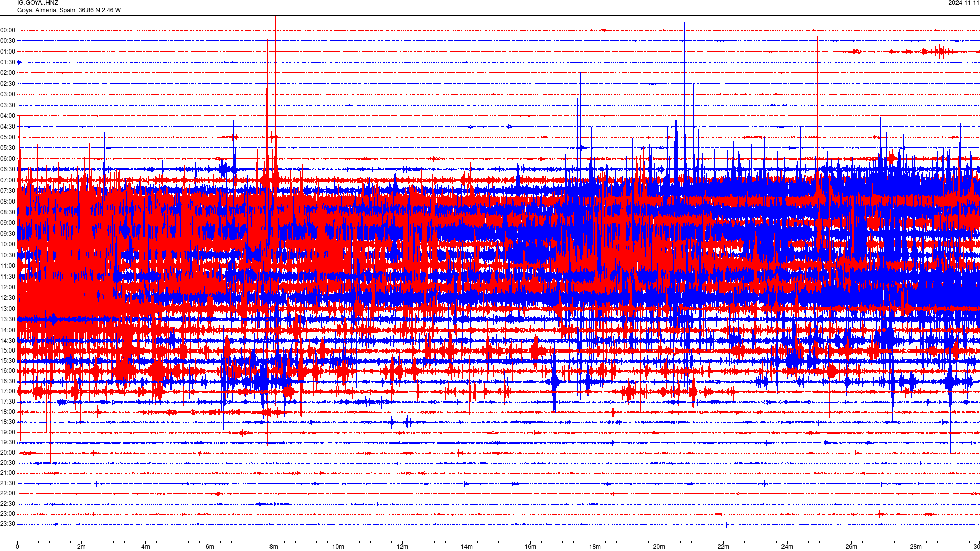Click the 14m tick on time axis
Viewport: 980px width, 551px height.
(x=467, y=547)
